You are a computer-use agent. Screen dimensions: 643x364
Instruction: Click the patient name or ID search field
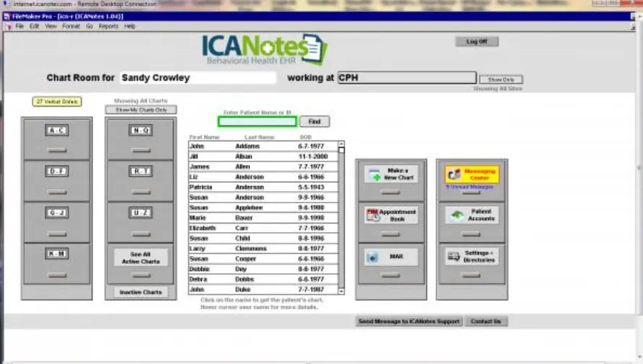pyautogui.click(x=257, y=122)
